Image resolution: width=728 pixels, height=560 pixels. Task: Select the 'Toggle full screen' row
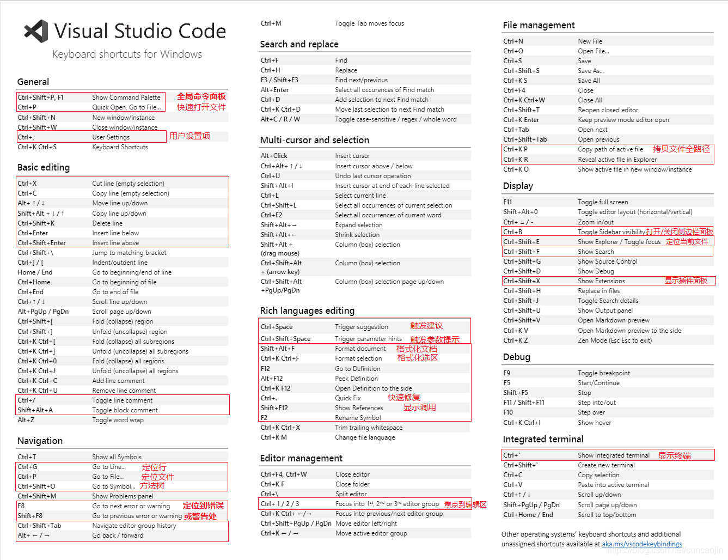608,202
